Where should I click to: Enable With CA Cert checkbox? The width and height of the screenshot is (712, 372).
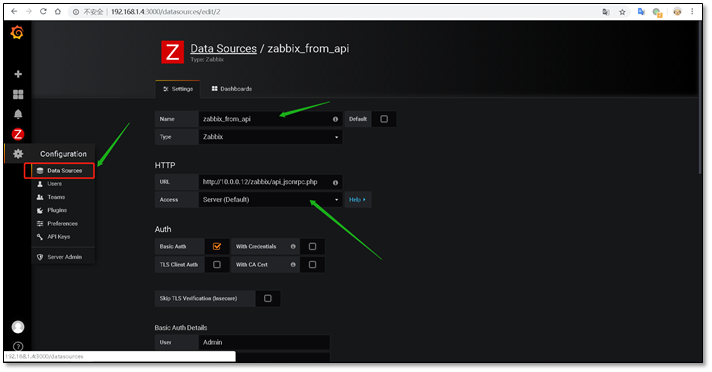(x=312, y=264)
